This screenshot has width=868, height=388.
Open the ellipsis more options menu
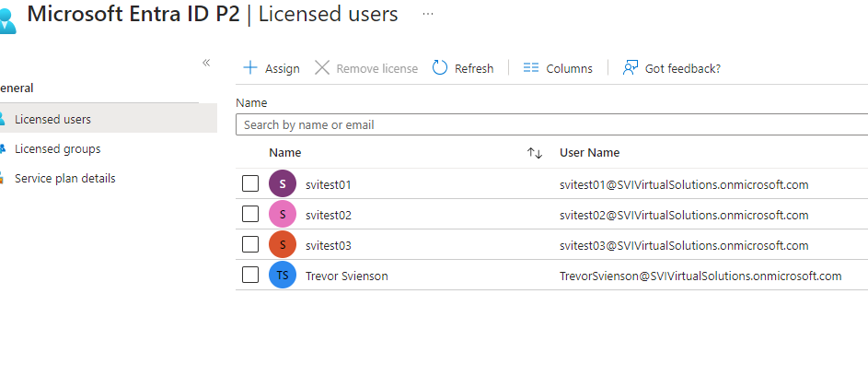click(x=427, y=14)
